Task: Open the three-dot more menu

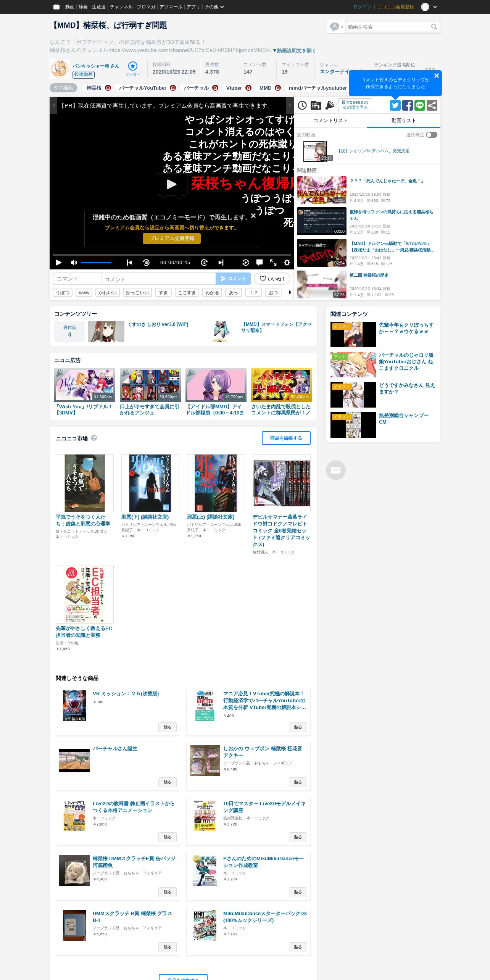Action: pos(430,69)
